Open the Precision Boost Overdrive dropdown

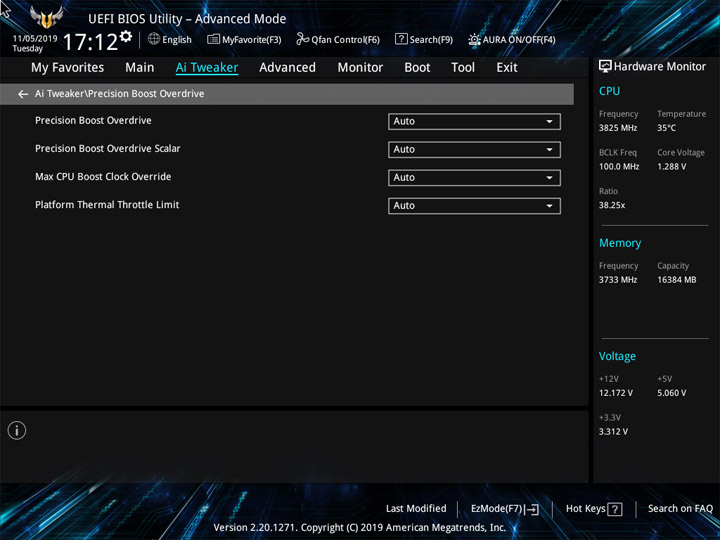tap(474, 122)
